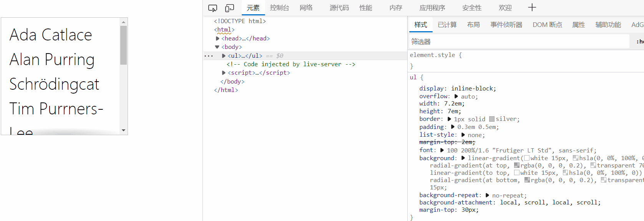Switch to the 元素 tab

click(x=253, y=8)
